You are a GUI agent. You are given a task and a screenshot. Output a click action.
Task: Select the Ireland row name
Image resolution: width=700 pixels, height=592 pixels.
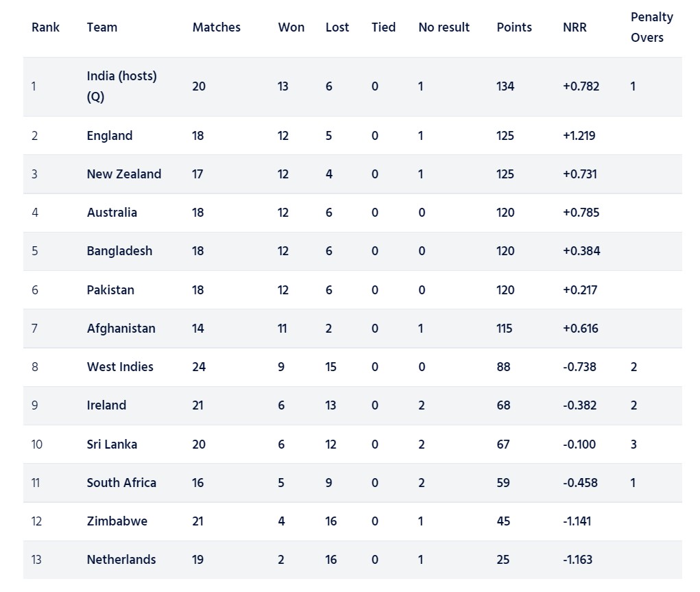pyautogui.click(x=106, y=405)
